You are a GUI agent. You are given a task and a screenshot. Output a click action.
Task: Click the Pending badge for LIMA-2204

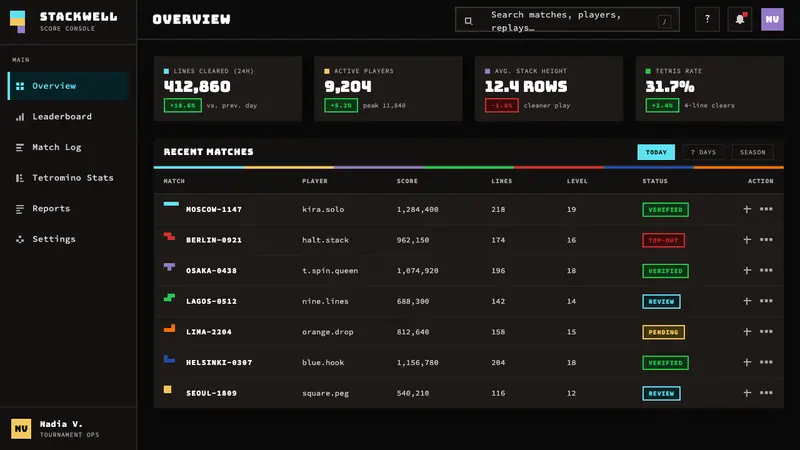pos(663,332)
